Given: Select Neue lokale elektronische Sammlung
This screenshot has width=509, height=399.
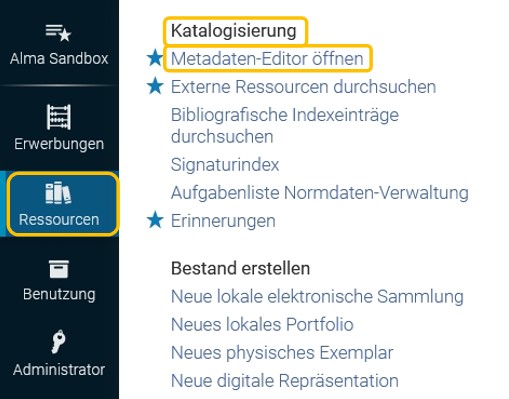Looking at the screenshot, I should (317, 296).
